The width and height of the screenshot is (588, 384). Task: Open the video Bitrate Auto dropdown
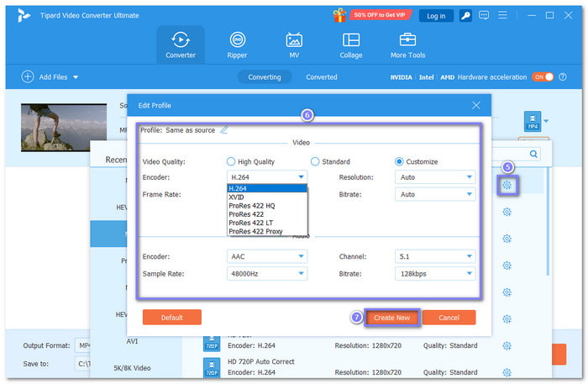click(x=435, y=194)
